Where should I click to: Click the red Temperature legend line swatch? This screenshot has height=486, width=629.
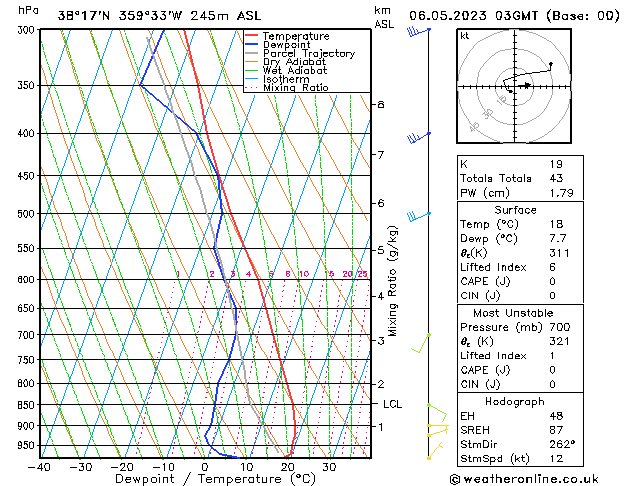pos(251,36)
